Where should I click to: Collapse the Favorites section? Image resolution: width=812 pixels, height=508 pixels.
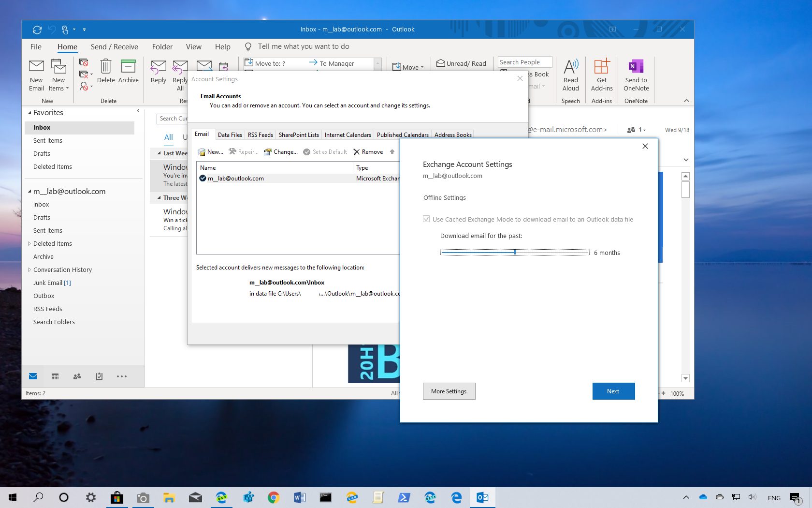point(29,112)
